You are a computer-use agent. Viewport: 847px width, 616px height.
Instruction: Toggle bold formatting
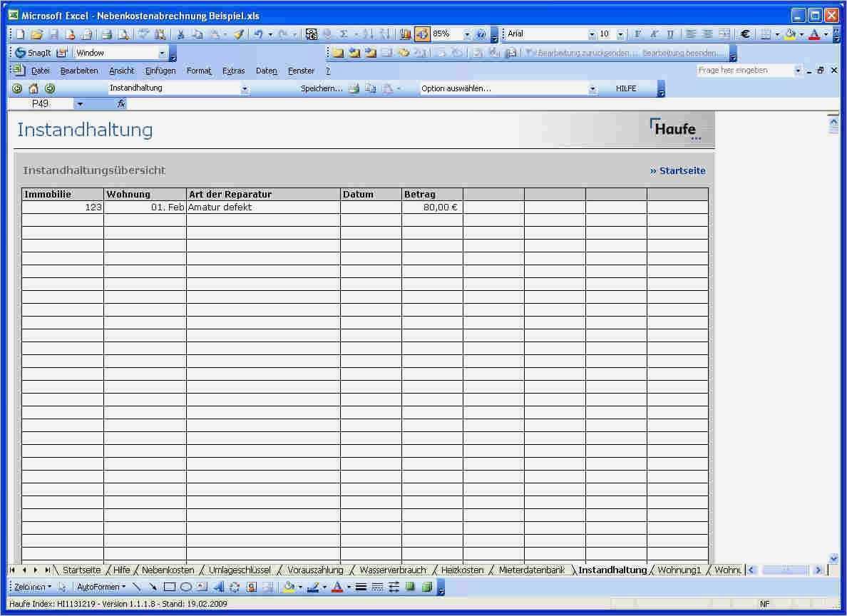click(637, 35)
